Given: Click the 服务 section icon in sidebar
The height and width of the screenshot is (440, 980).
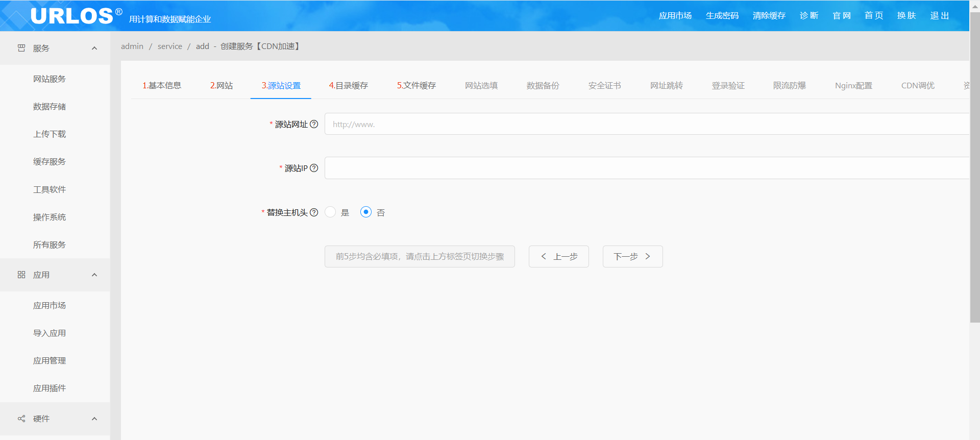Looking at the screenshot, I should pyautogui.click(x=21, y=48).
